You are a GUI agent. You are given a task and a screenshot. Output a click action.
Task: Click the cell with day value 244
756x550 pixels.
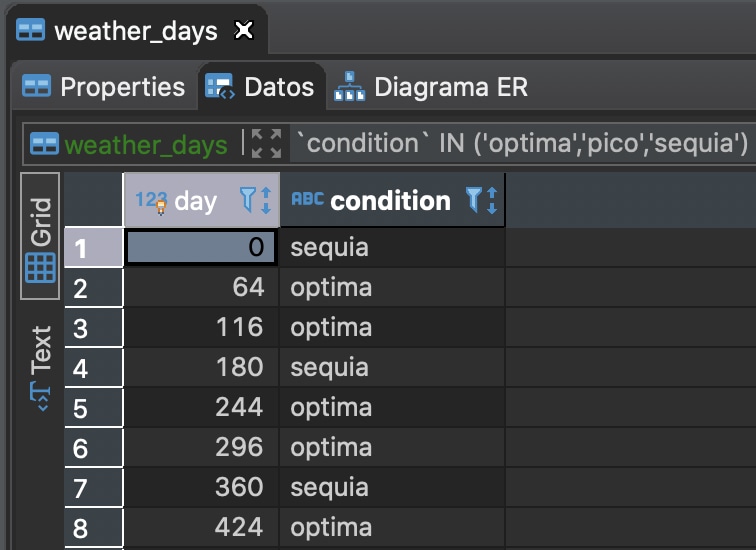(202, 407)
